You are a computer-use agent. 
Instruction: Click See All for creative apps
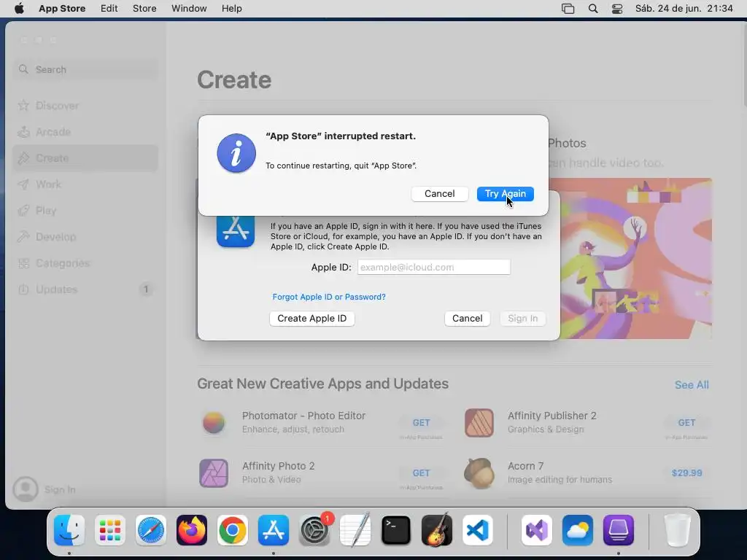click(x=692, y=385)
